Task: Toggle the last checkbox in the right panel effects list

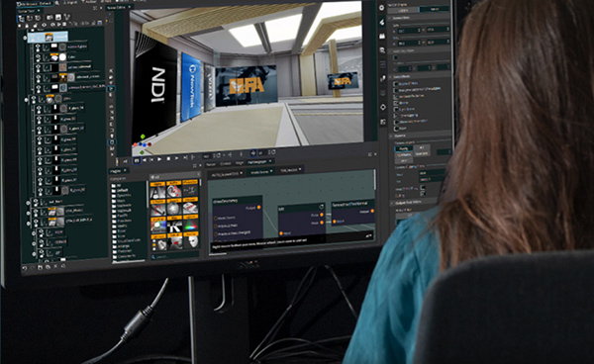Action: click(x=396, y=129)
